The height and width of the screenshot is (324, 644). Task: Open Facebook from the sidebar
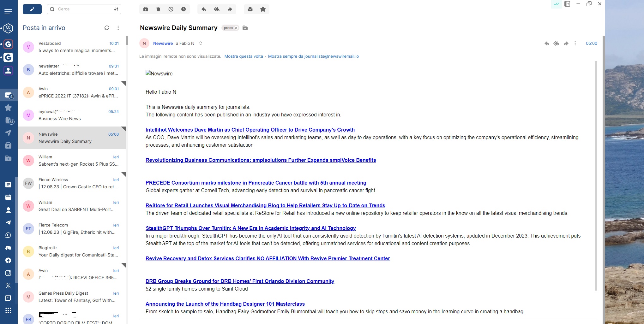click(8, 260)
